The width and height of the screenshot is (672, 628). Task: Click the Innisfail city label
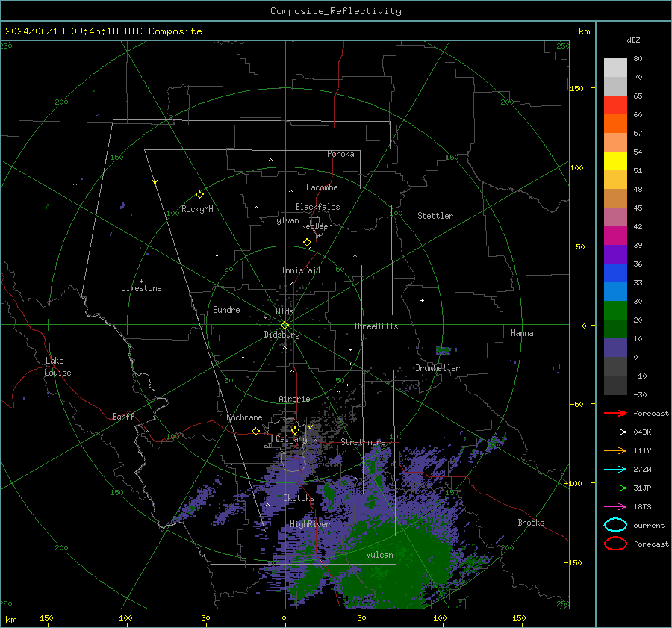301,270
